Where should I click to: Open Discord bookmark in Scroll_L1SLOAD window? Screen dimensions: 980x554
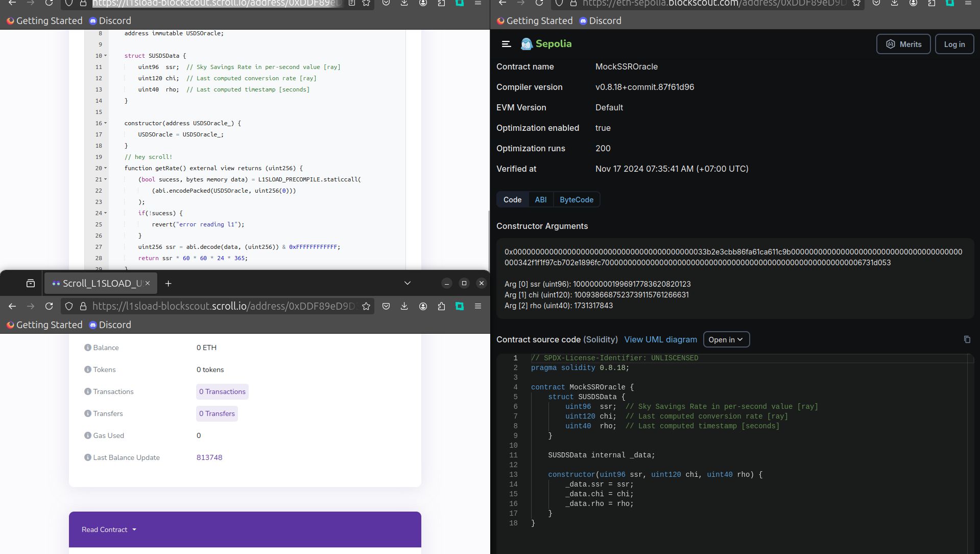click(110, 325)
